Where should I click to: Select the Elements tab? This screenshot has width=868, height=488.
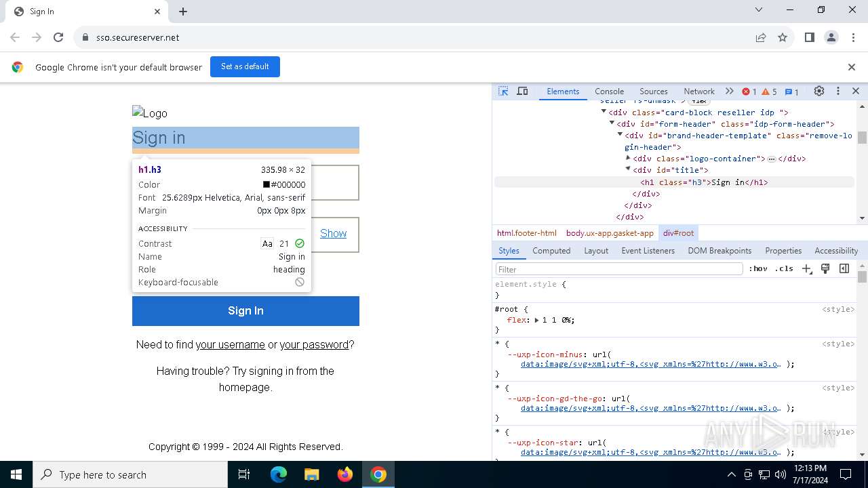click(x=563, y=91)
